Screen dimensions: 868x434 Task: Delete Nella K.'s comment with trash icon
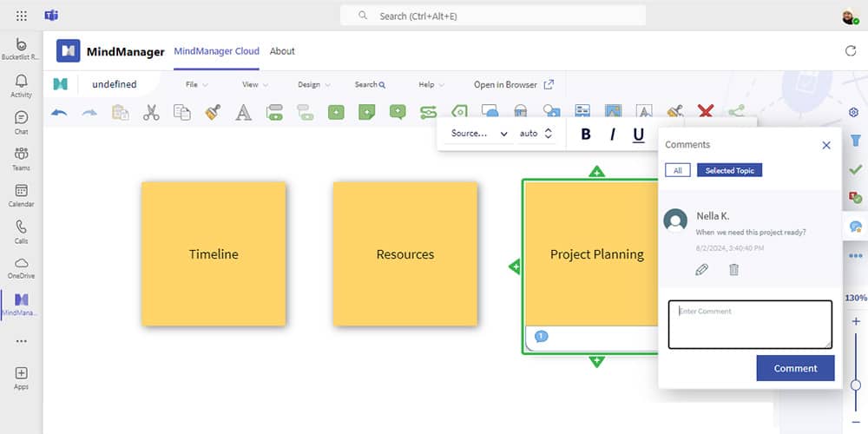pos(733,270)
